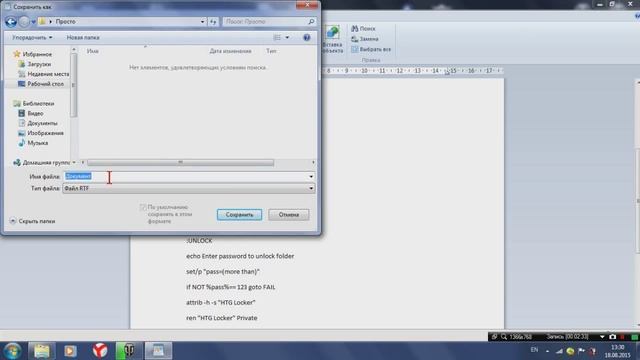640x360 pixels.
Task: Click Выбрать все in WordPad's ribbon
Action: pos(371,49)
